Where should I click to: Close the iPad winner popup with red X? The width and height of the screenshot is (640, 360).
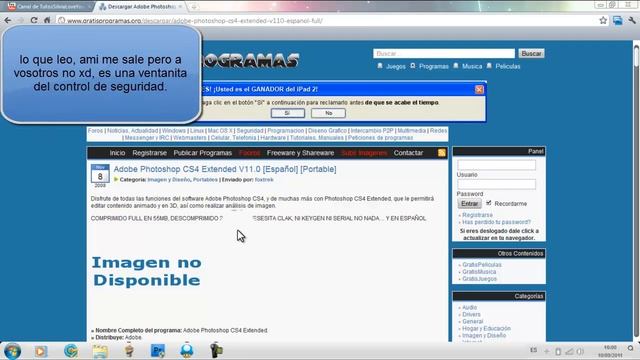tap(479, 89)
